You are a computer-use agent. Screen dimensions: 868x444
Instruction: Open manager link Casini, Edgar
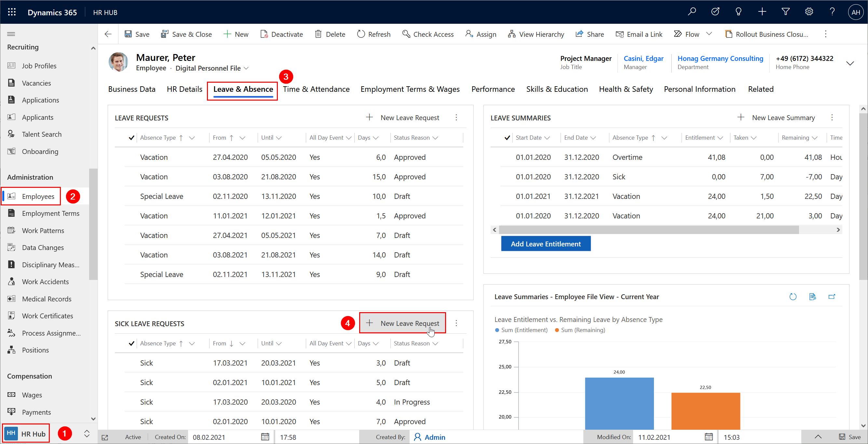tap(643, 58)
